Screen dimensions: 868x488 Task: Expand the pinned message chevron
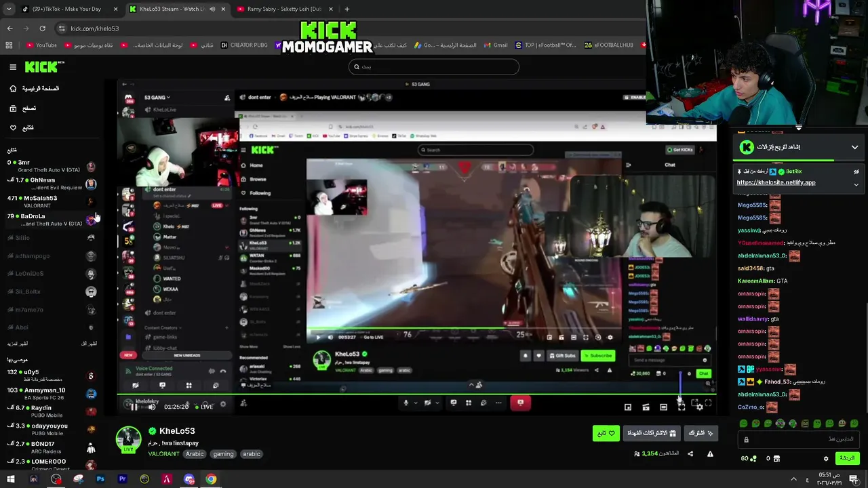point(856,184)
